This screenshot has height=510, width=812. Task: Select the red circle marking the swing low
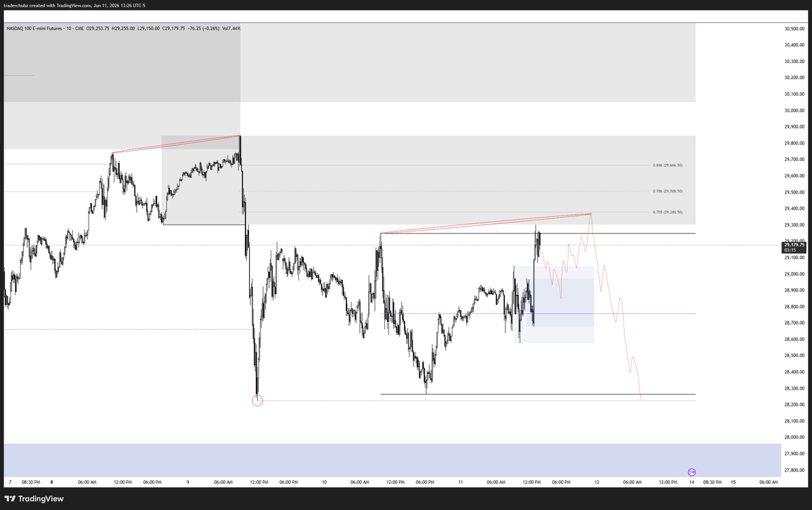click(x=257, y=400)
